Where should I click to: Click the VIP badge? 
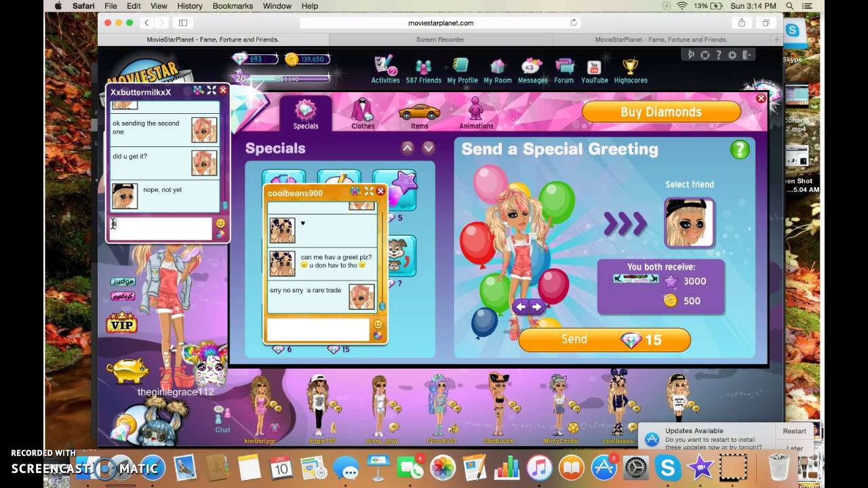pyautogui.click(x=121, y=323)
